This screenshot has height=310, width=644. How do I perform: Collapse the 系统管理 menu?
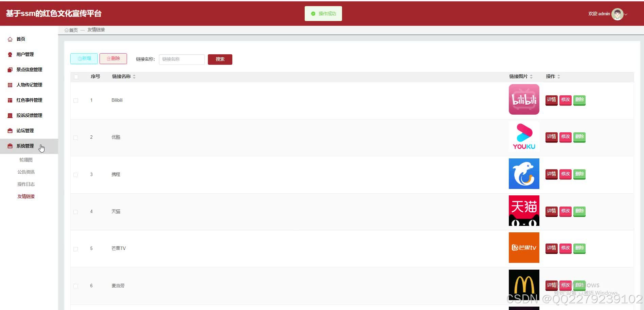[x=29, y=146]
